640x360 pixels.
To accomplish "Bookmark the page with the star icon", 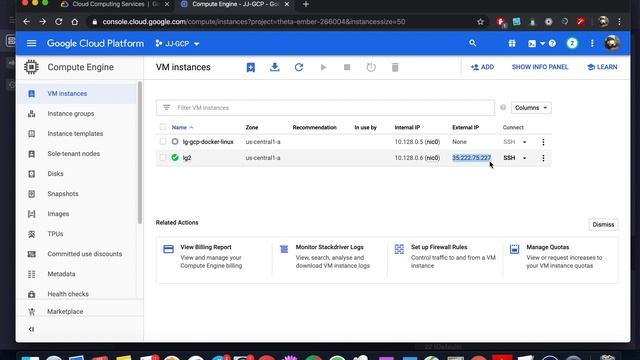I will click(x=480, y=22).
